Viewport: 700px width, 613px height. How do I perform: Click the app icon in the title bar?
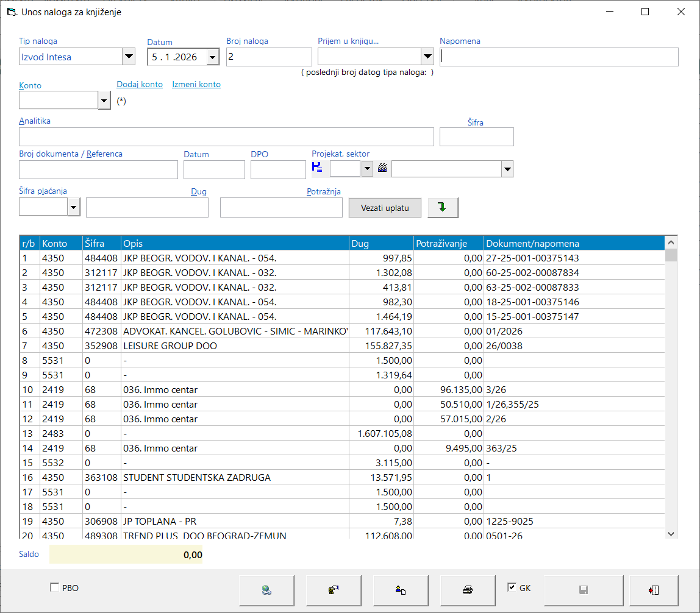click(12, 12)
